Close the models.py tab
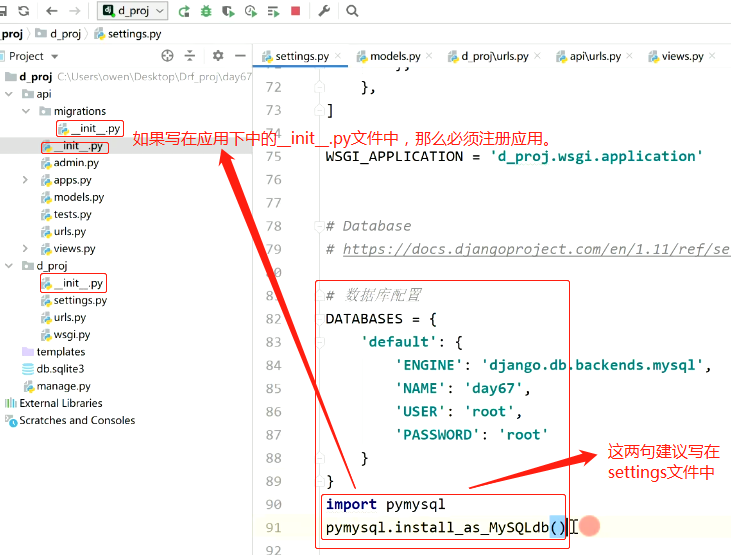The image size is (731, 555). coord(429,56)
